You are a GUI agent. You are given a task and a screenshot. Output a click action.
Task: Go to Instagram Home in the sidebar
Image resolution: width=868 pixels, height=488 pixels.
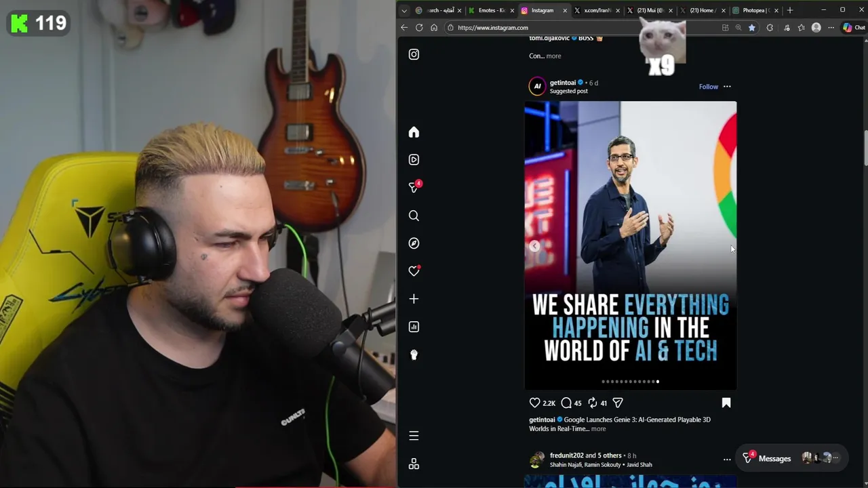(414, 132)
